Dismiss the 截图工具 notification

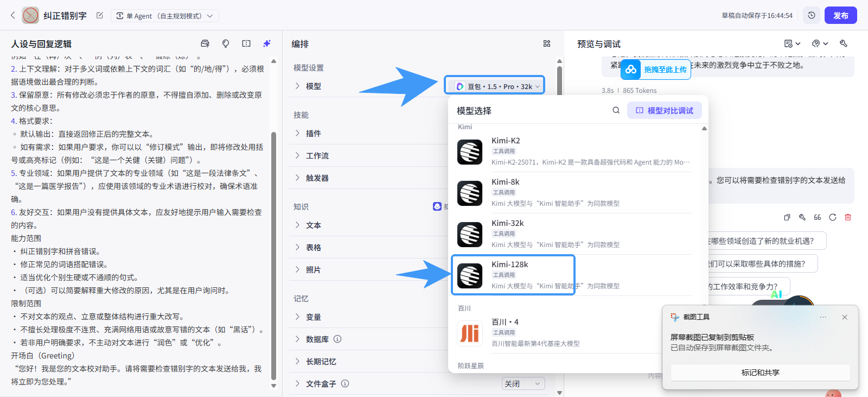tap(845, 317)
